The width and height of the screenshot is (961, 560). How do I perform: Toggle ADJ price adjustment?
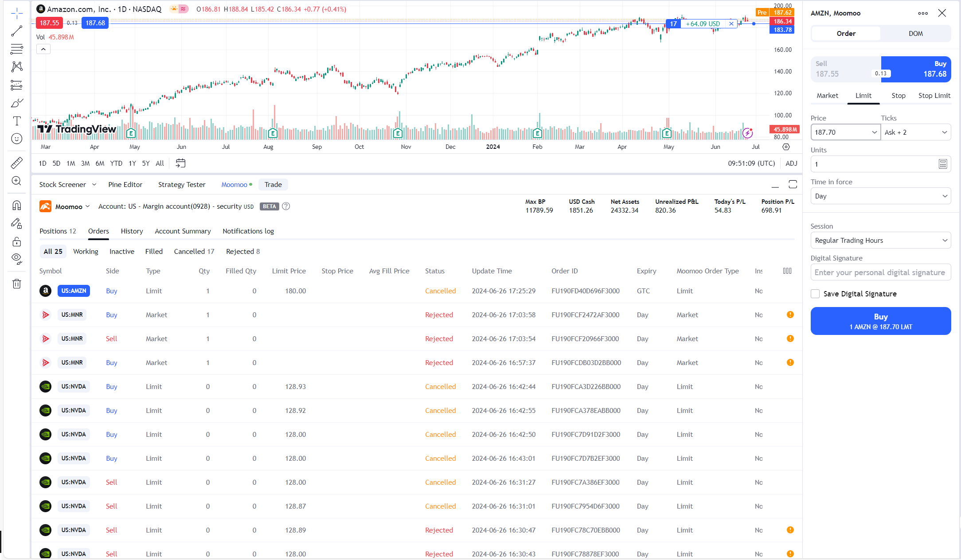791,163
